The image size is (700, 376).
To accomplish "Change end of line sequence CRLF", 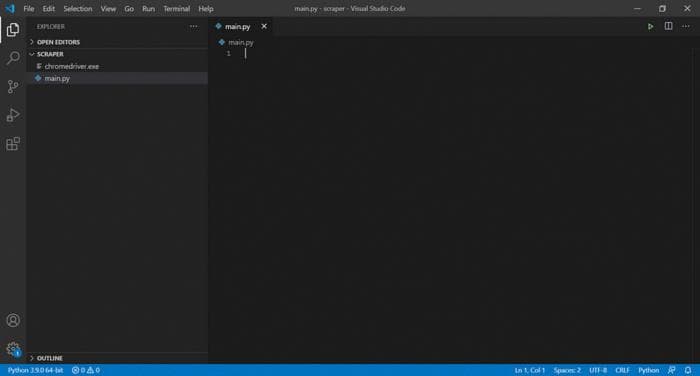I will pyautogui.click(x=622, y=370).
